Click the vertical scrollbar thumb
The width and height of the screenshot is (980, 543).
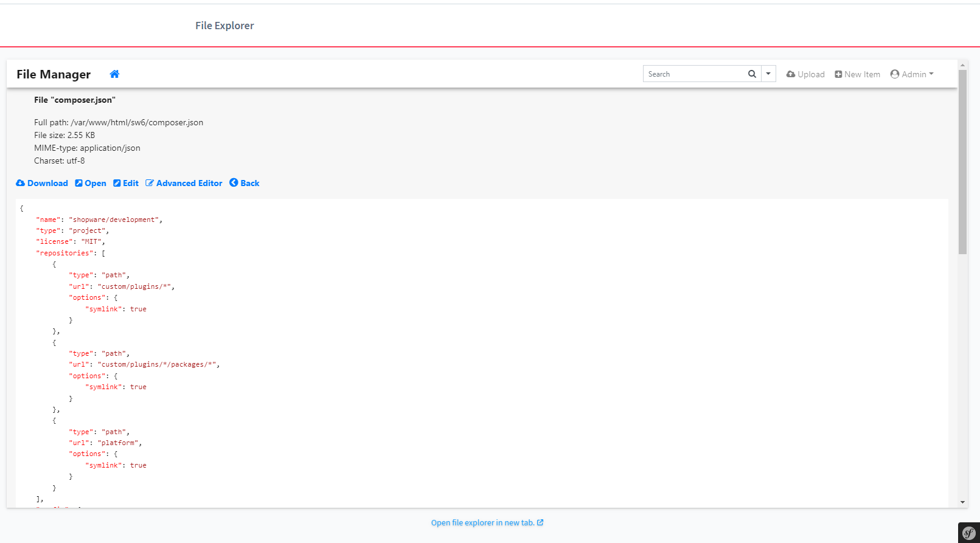(x=962, y=162)
